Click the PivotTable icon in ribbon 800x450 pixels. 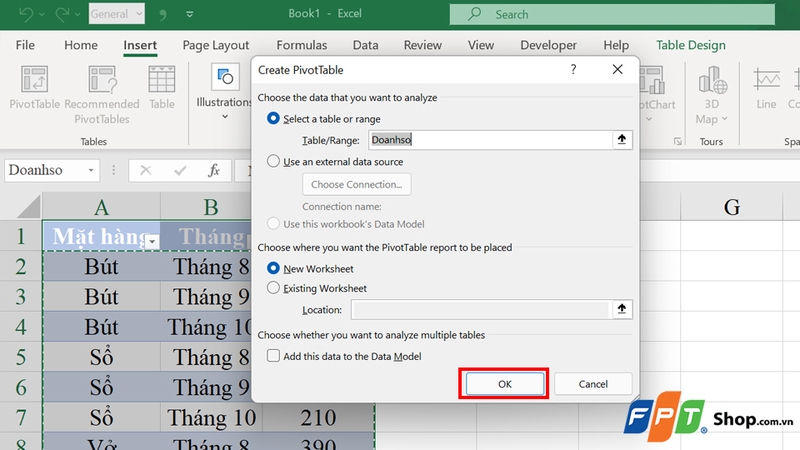35,88
